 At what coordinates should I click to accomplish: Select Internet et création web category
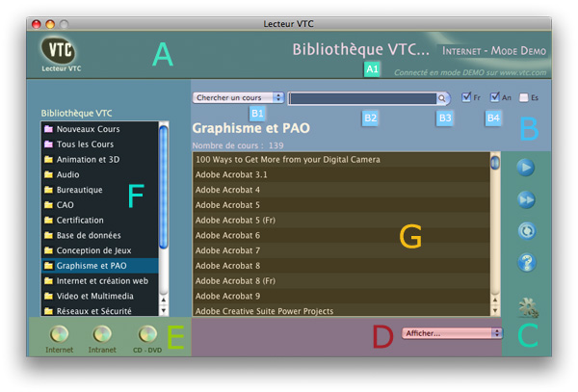coord(100,280)
